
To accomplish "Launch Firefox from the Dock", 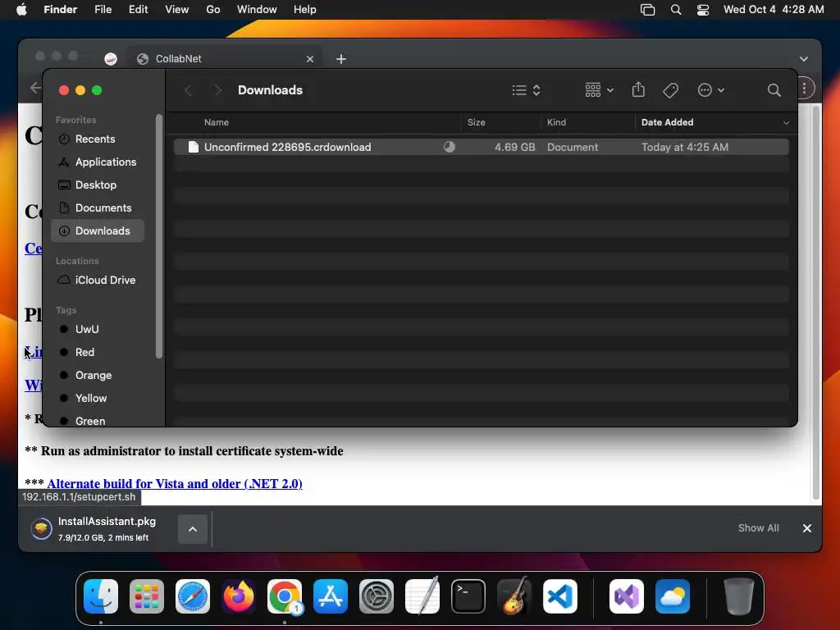I will click(239, 596).
